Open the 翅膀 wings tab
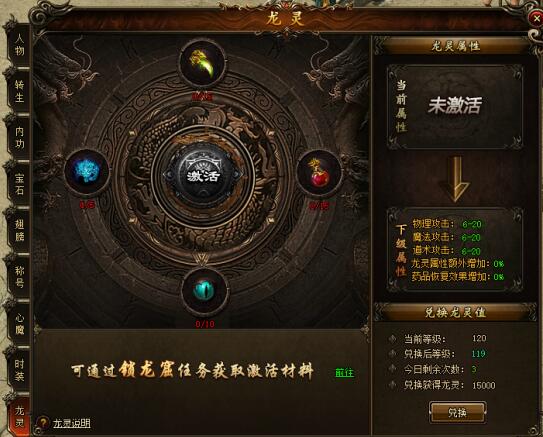The image size is (543, 437). (x=19, y=230)
